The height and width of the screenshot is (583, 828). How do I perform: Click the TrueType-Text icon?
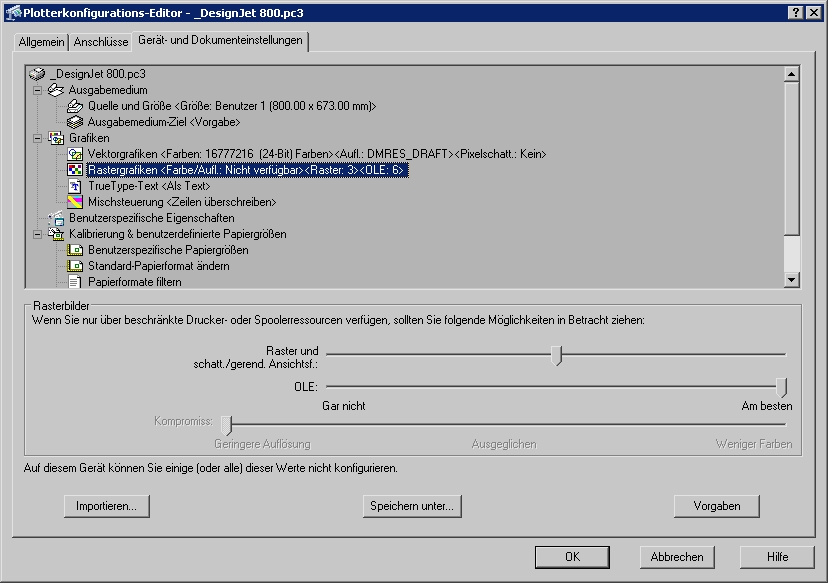tap(75, 186)
